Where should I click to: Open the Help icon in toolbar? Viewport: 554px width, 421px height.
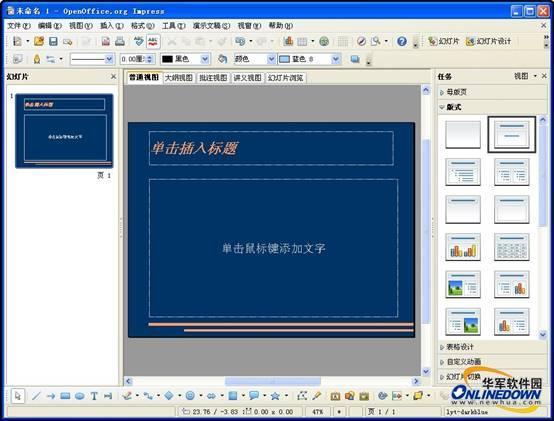pyautogui.click(x=401, y=41)
